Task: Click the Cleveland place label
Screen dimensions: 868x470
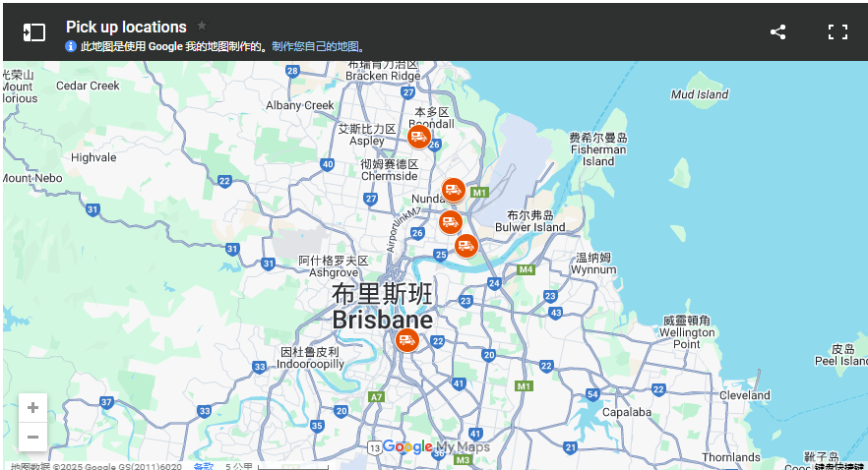Action: 745,395
